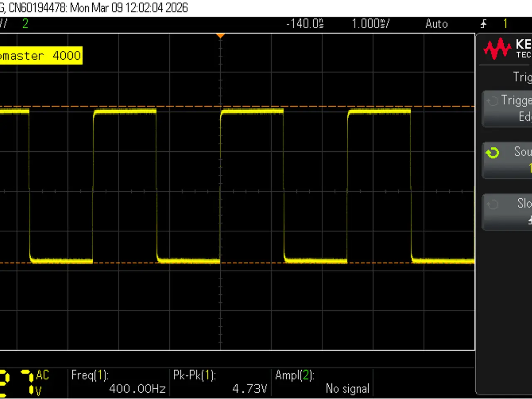Click the -140.0 delay readout

coord(305,24)
